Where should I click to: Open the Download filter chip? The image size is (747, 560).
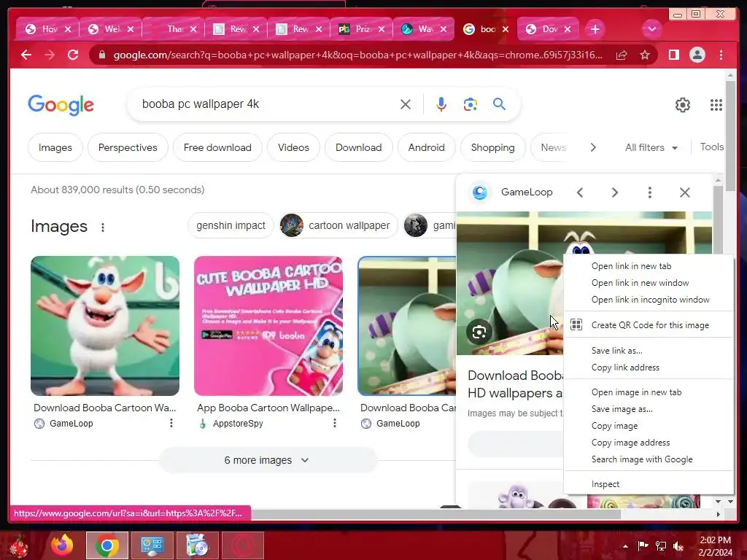point(358,147)
